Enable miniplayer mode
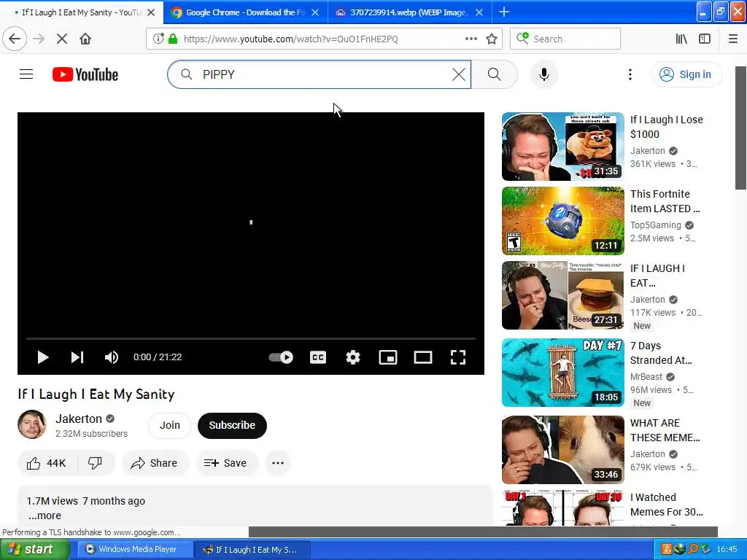 [x=388, y=357]
